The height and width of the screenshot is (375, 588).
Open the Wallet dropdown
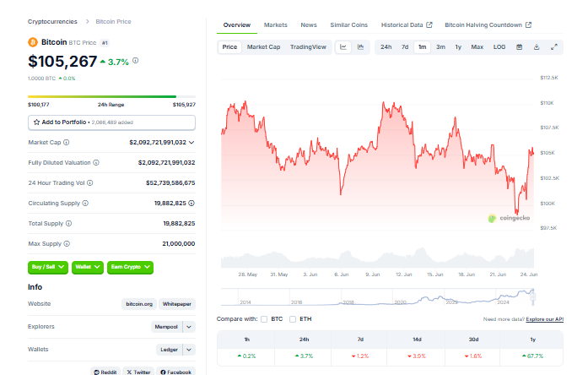[88, 267]
